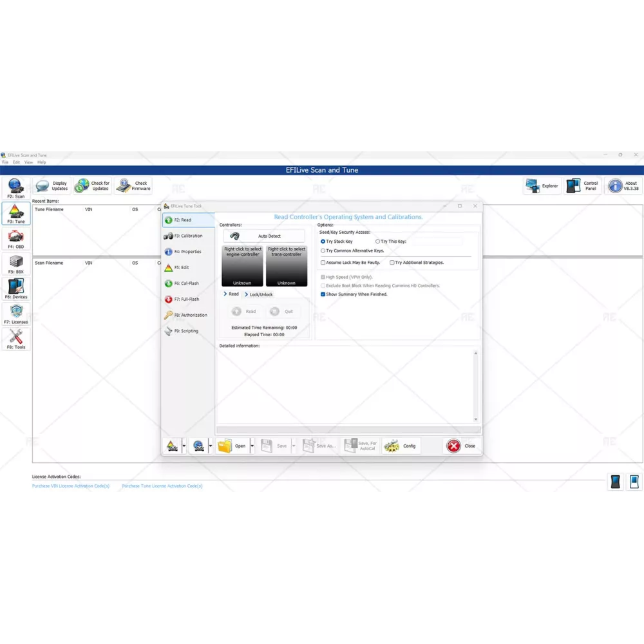Viewport: 644px width, 644px height.
Task: Click the Check Firmware toolbar icon
Action: point(133,186)
